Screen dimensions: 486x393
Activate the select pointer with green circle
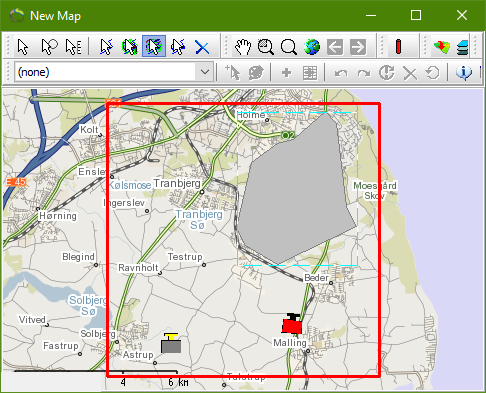[130, 47]
